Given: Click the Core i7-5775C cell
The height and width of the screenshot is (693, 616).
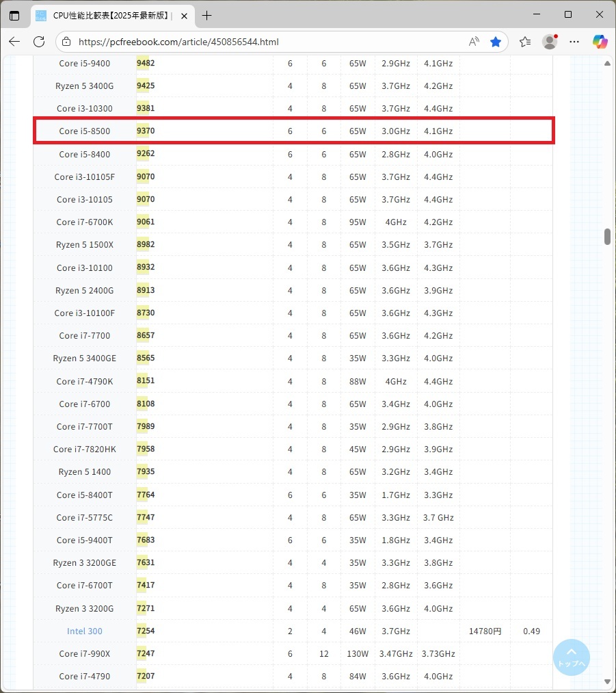Looking at the screenshot, I should pos(84,518).
